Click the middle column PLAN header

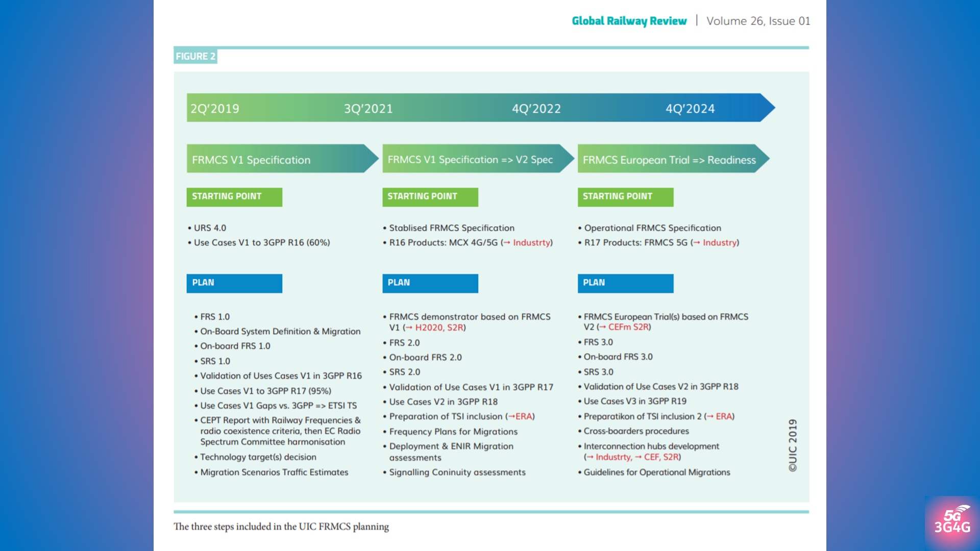click(x=430, y=283)
